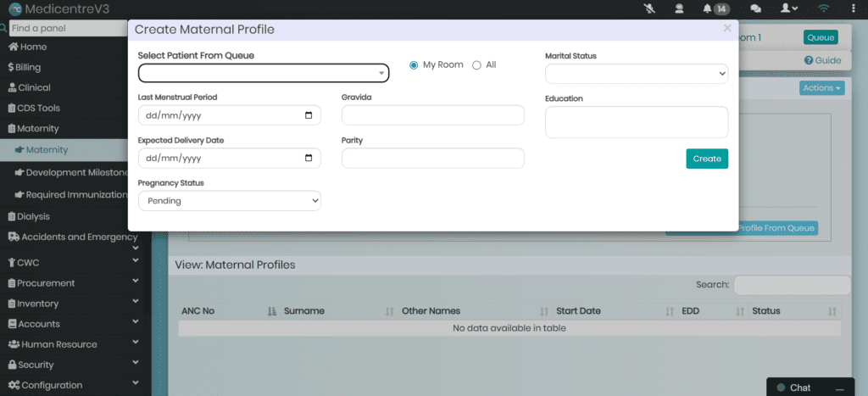This screenshot has height=396, width=868.
Task: Expand the Security section chevron
Action: point(136,363)
